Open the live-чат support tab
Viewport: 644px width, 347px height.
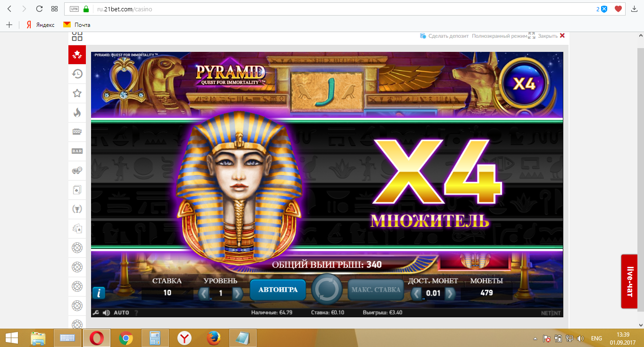629,281
